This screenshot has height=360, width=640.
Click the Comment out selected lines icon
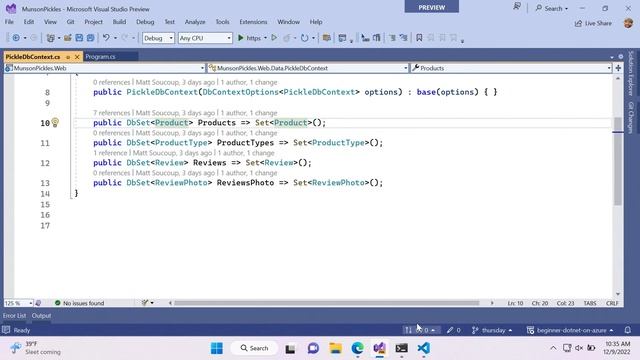click(392, 38)
